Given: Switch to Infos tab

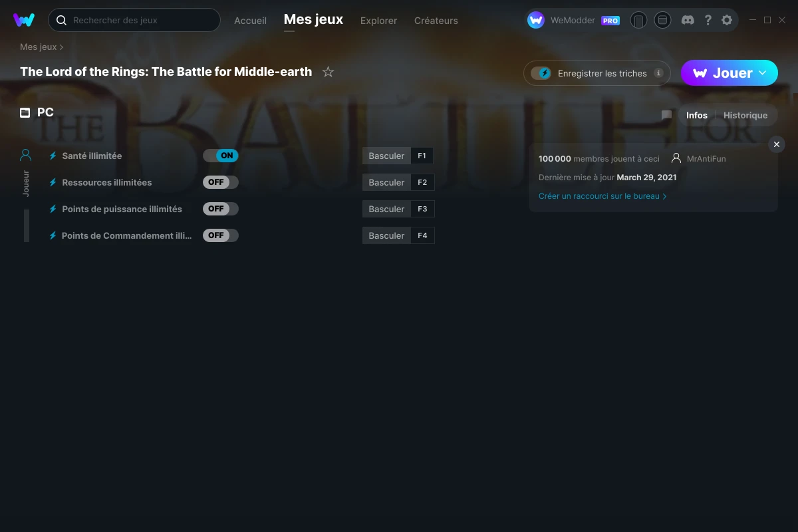Looking at the screenshot, I should [697, 115].
